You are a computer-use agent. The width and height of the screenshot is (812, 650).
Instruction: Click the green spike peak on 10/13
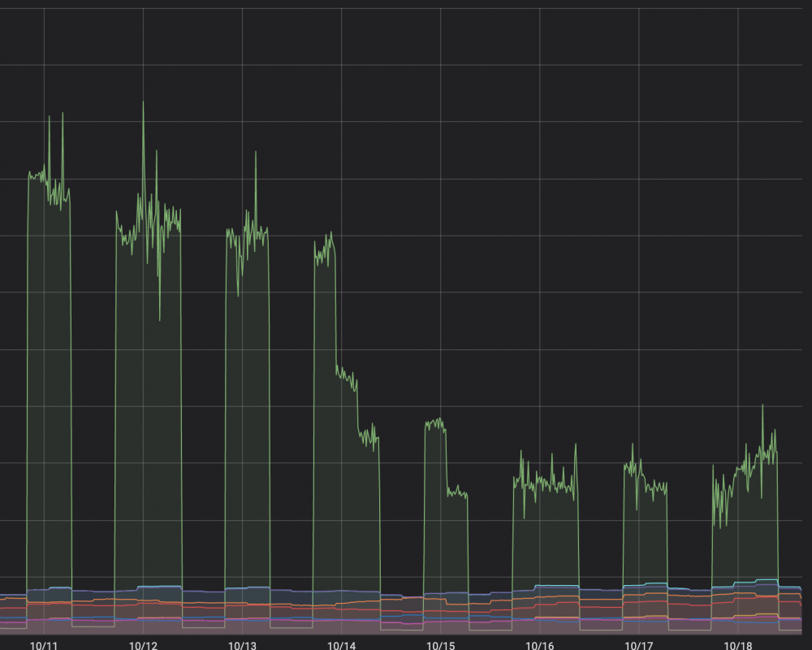(255, 153)
